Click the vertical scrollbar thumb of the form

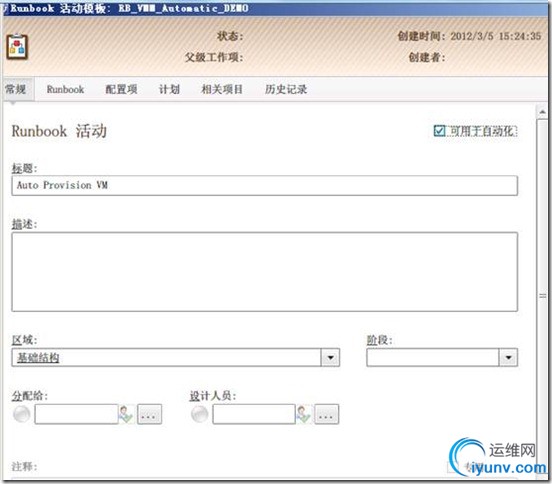click(542, 296)
